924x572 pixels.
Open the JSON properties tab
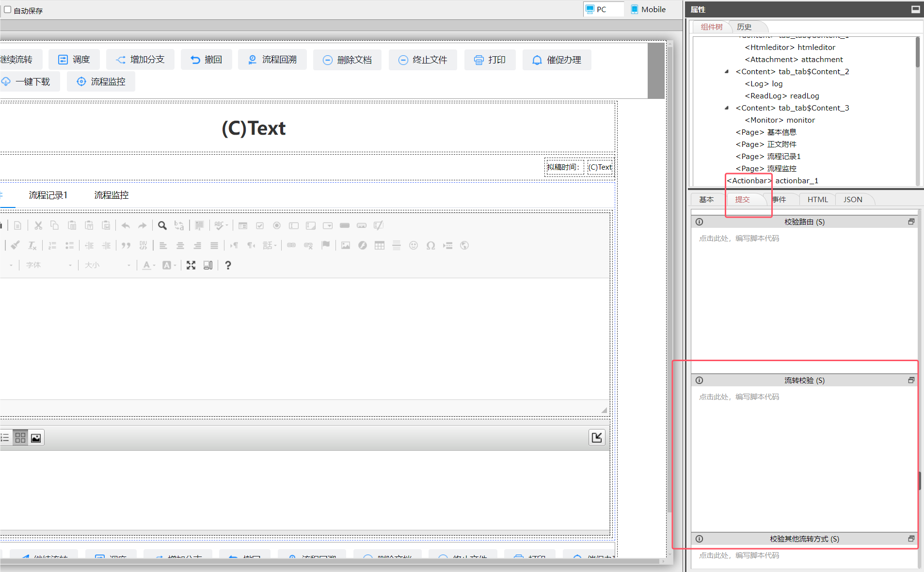pyautogui.click(x=852, y=199)
